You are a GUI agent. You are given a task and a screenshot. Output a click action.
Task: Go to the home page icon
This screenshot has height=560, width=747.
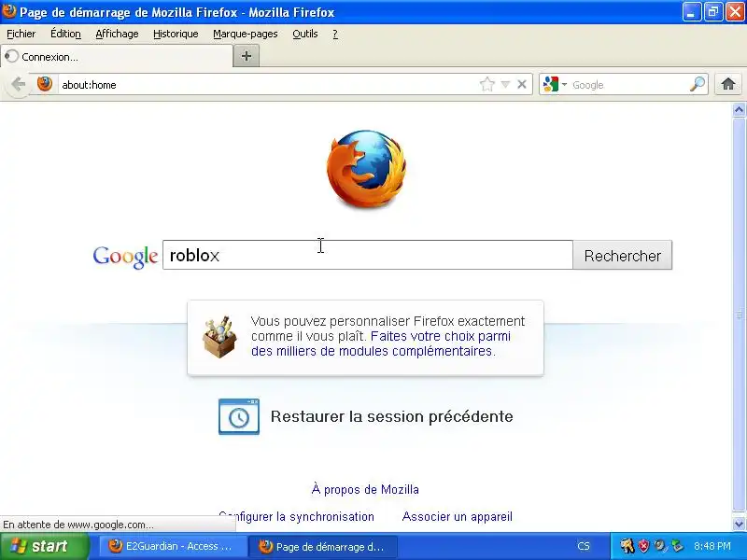pos(728,84)
